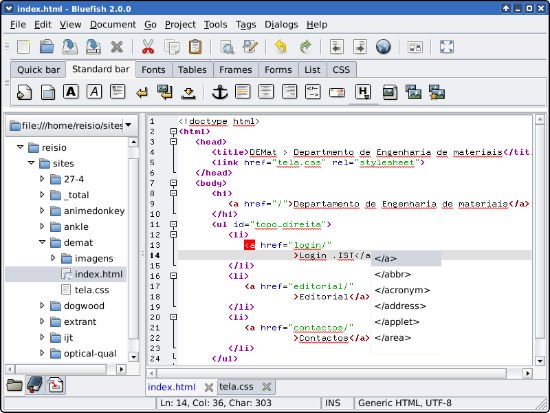Collapse the body fold marker on line 7
The height and width of the screenshot is (413, 550).
point(173,183)
